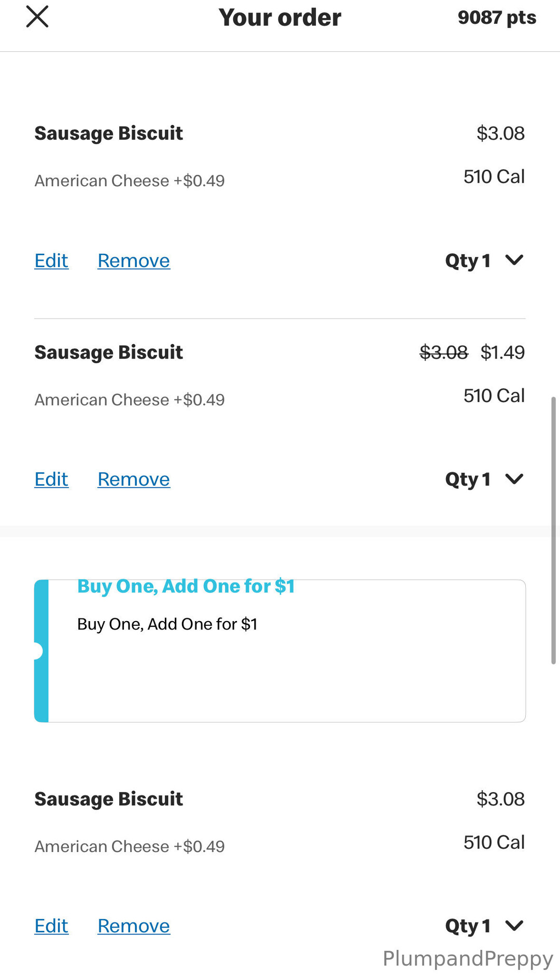Tap the Your order heading
Screen dimensions: 560x977
pyautogui.click(x=279, y=18)
